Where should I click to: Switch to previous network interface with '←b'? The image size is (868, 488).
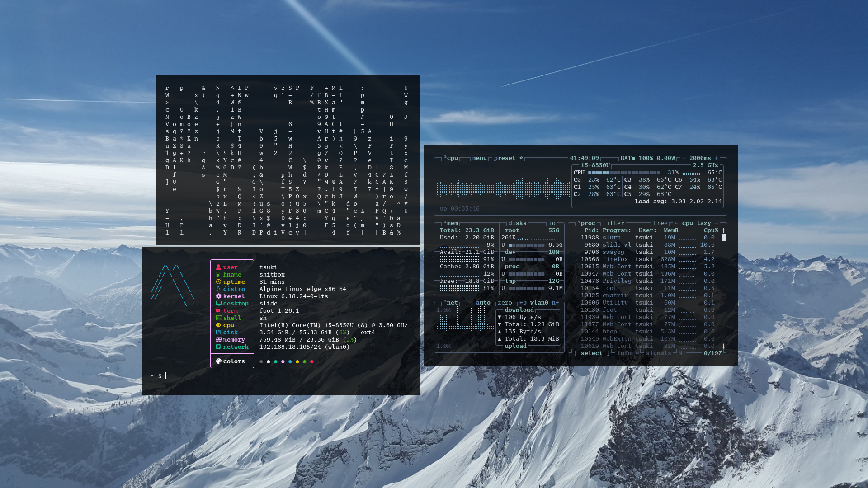pos(523,303)
